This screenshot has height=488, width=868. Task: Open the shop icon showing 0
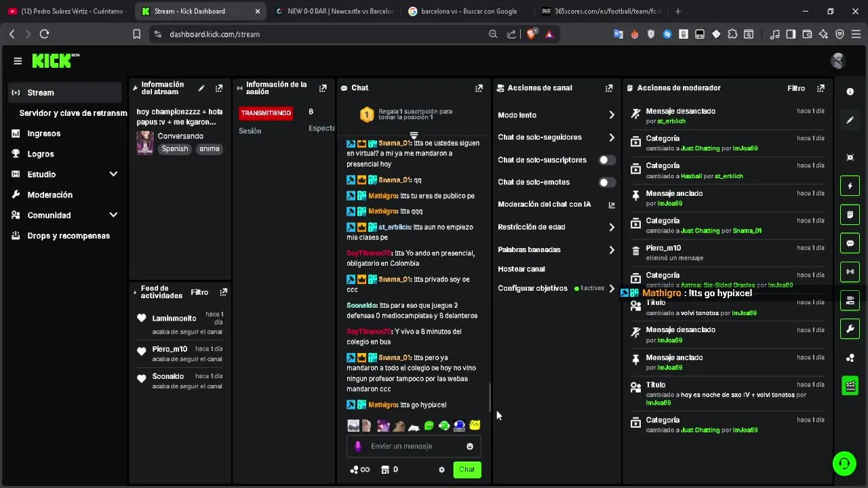[389, 470]
